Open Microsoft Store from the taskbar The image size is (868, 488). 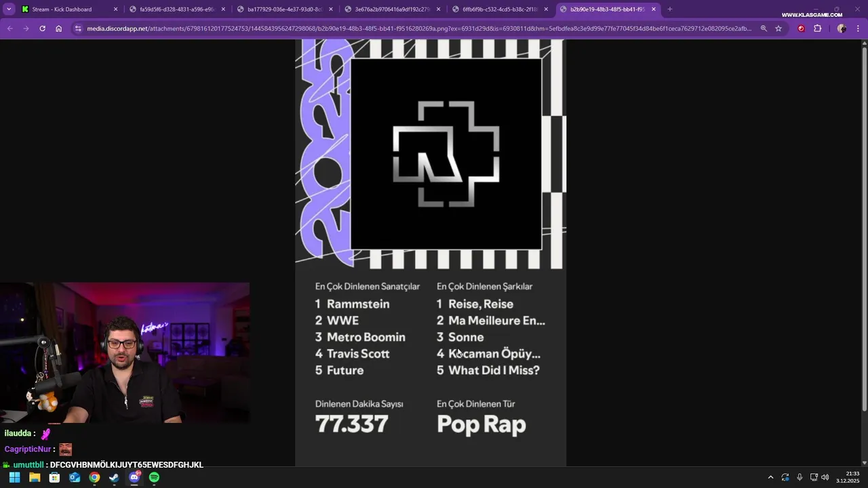(54, 478)
